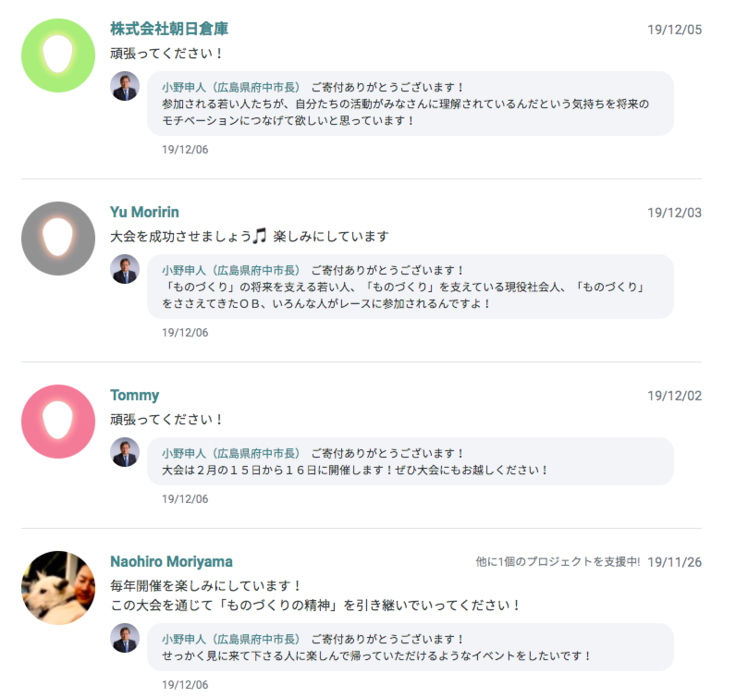Click 小野申人 name in first reply
The width and height of the screenshot is (736, 698).
point(230,87)
